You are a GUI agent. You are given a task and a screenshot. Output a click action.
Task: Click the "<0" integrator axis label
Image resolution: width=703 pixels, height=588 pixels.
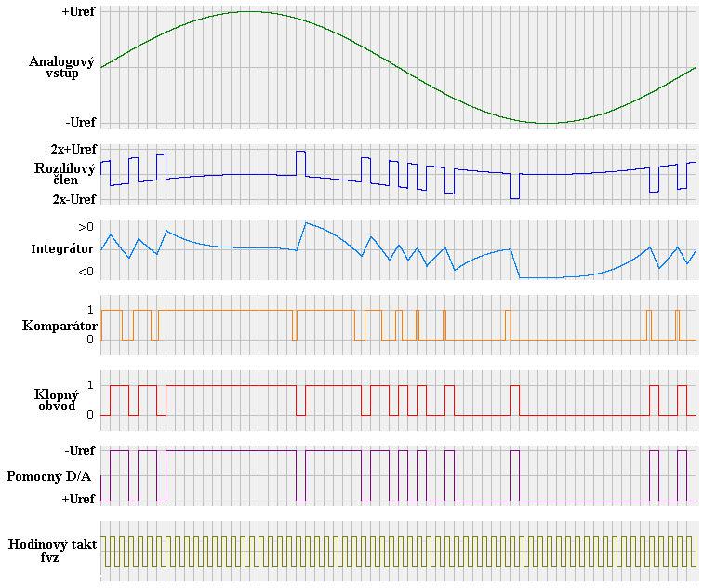tap(86, 272)
